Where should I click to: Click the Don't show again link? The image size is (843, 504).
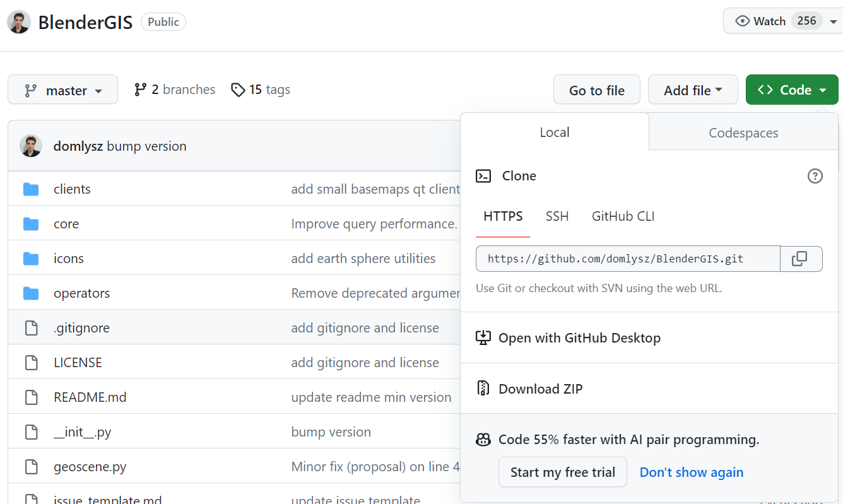pyautogui.click(x=692, y=472)
